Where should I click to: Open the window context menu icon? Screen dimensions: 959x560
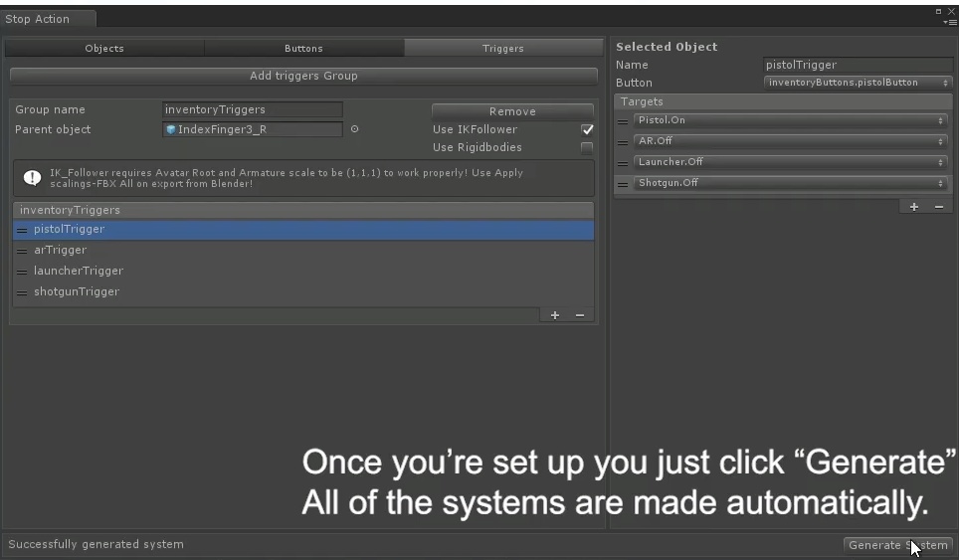click(950, 23)
